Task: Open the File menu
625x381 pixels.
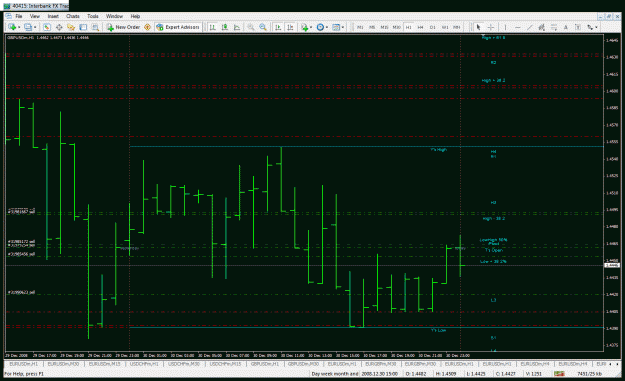Action: pos(19,16)
